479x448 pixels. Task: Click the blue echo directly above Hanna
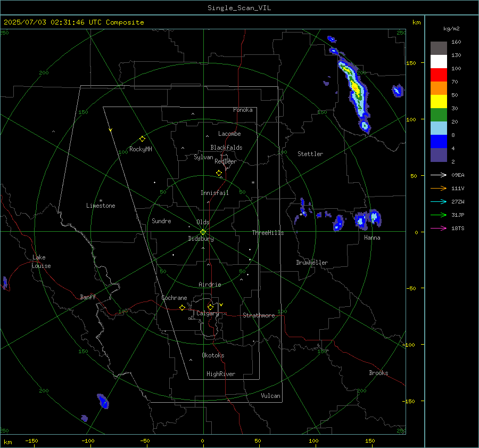(x=374, y=218)
